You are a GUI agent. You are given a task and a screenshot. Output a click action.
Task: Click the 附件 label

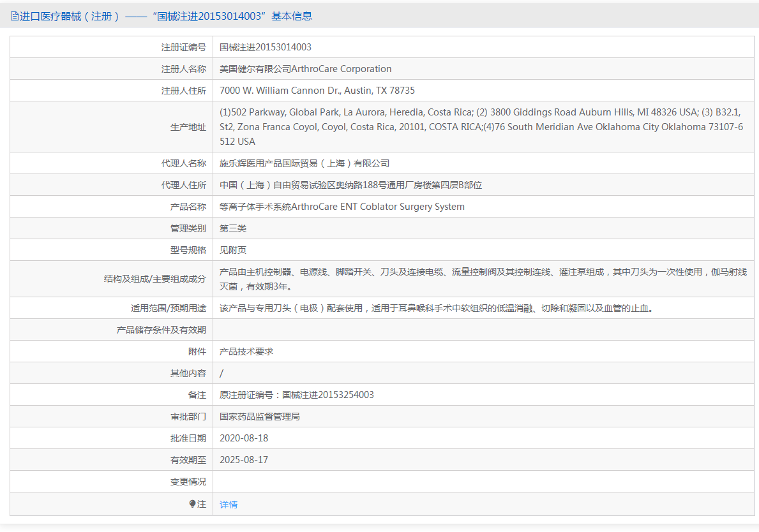(197, 351)
